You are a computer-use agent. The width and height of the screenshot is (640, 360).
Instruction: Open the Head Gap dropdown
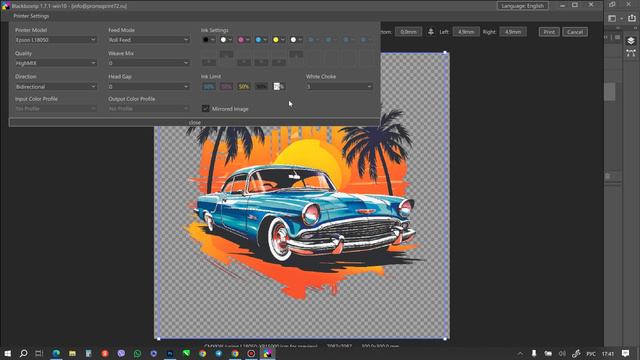[149, 87]
